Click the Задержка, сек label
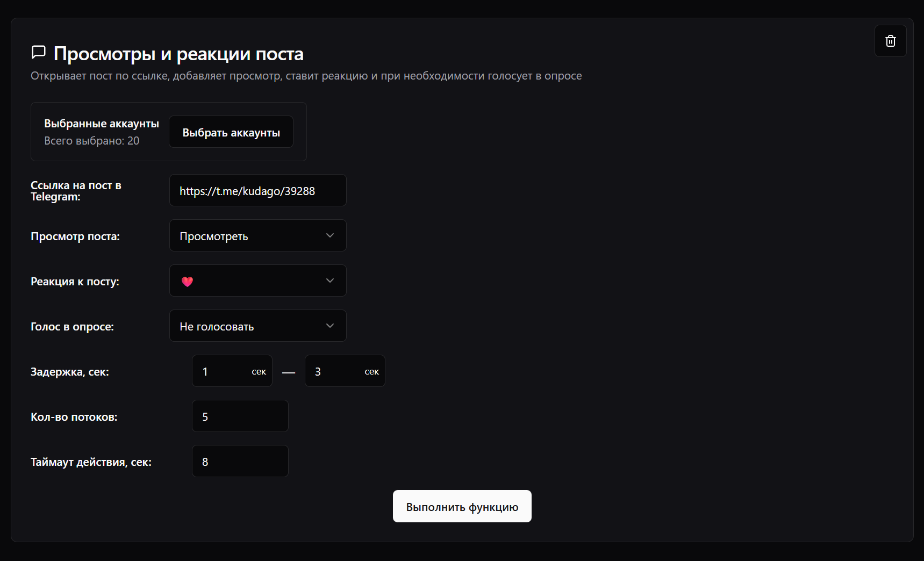 coord(70,372)
